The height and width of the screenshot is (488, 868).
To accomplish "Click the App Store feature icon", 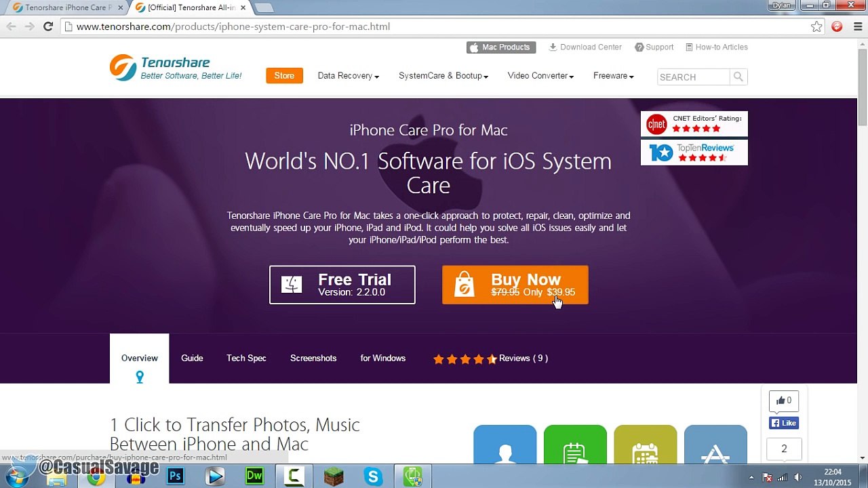I will click(715, 445).
